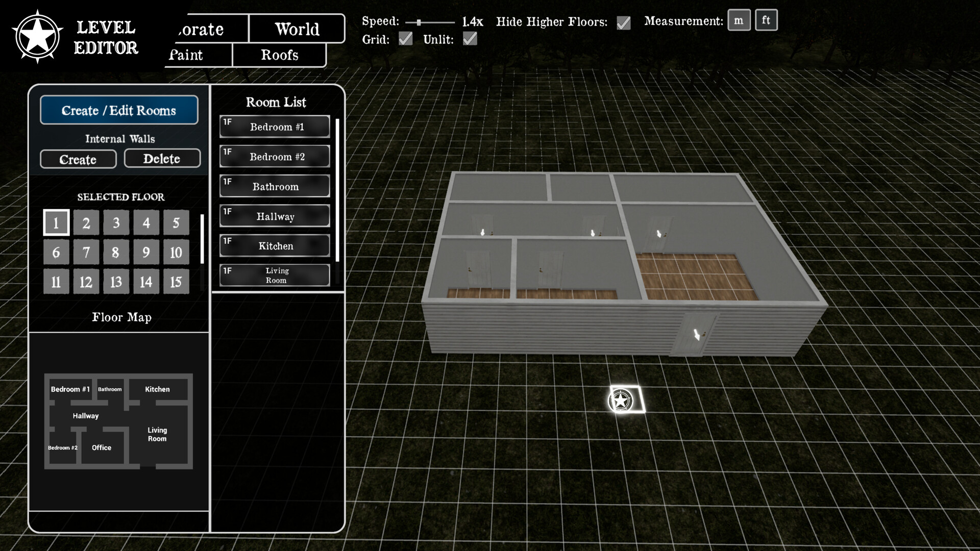
Task: Open the World tab
Action: point(297,29)
